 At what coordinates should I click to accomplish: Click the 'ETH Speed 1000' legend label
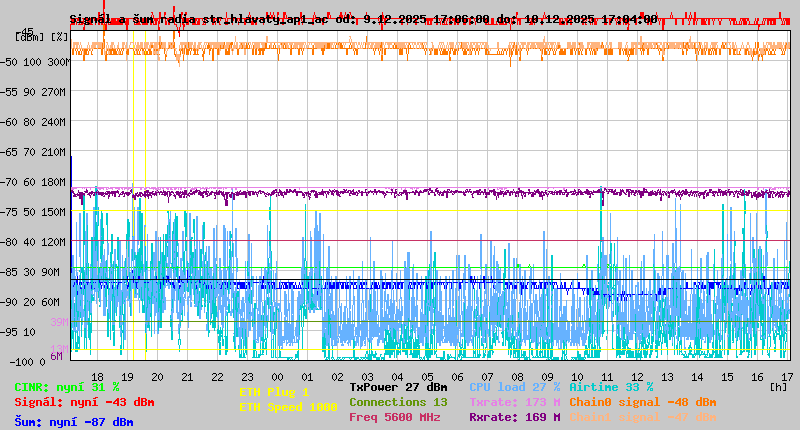click(288, 407)
